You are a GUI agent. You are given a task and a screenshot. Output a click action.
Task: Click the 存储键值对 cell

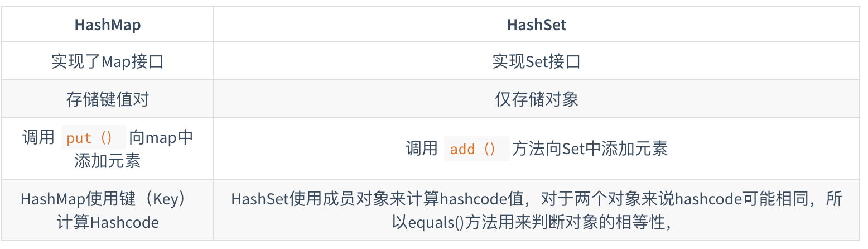(x=108, y=99)
